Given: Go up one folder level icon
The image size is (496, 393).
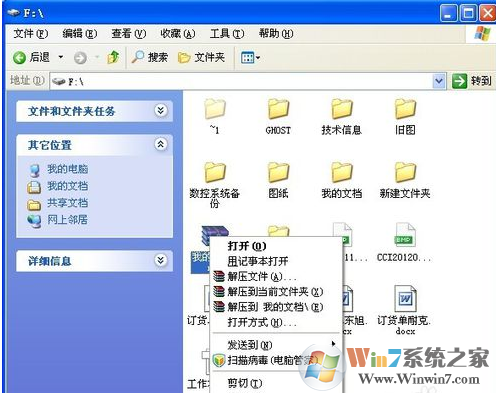Looking at the screenshot, I should point(113,57).
